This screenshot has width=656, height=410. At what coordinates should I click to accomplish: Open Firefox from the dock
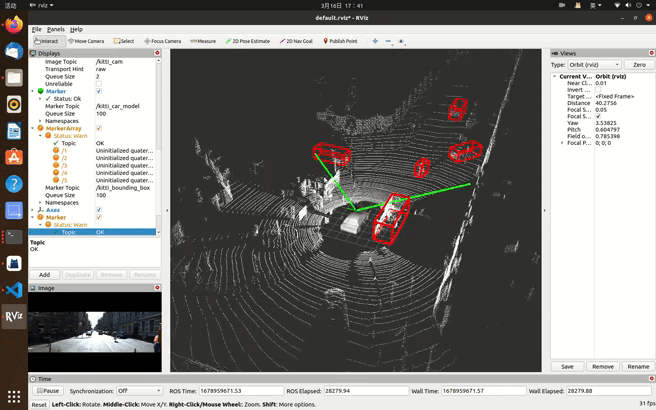[x=14, y=24]
